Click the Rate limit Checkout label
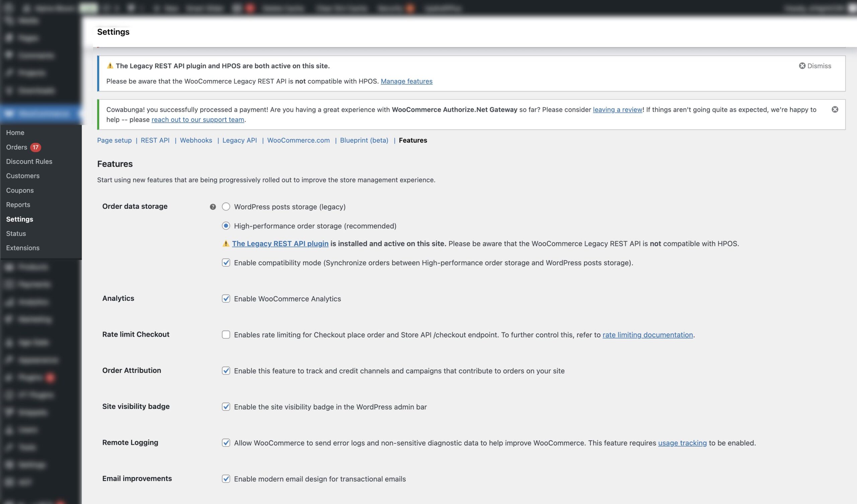857x504 pixels. coord(136,334)
